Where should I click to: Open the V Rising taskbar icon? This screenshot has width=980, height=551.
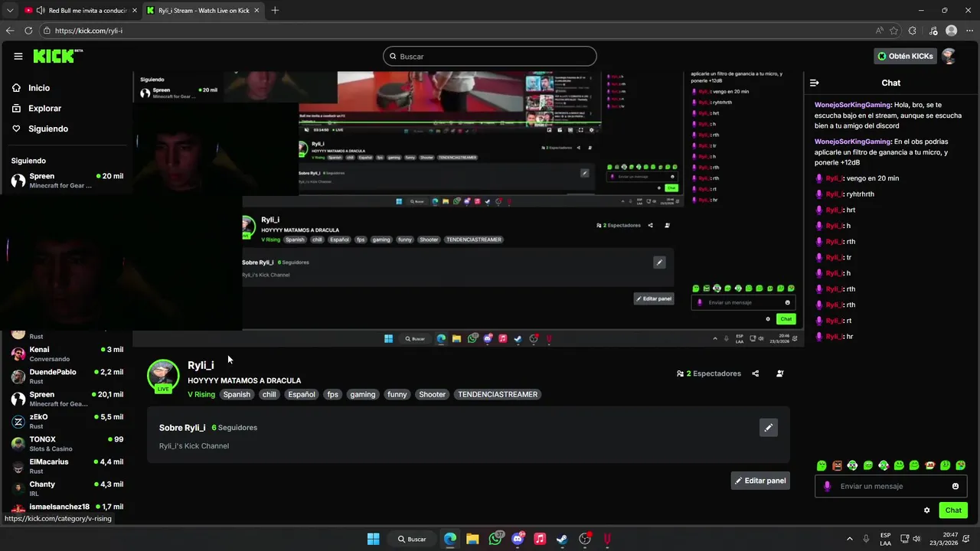click(x=607, y=539)
